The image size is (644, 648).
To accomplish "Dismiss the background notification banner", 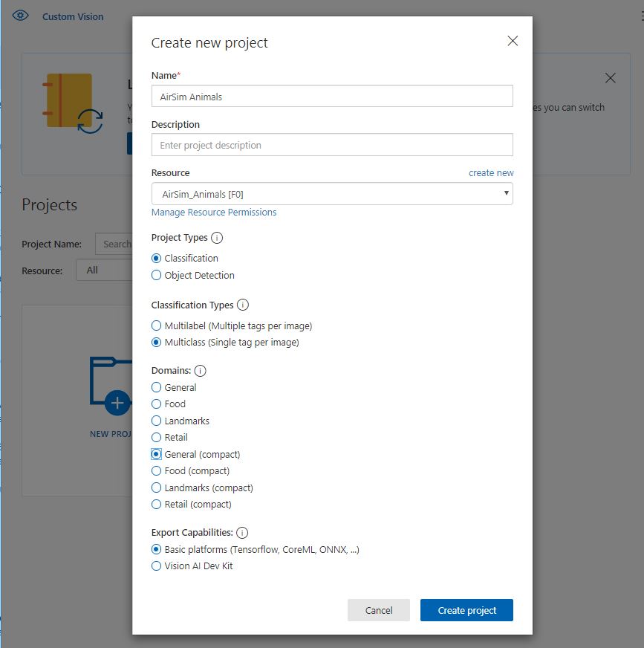I will tap(610, 78).
